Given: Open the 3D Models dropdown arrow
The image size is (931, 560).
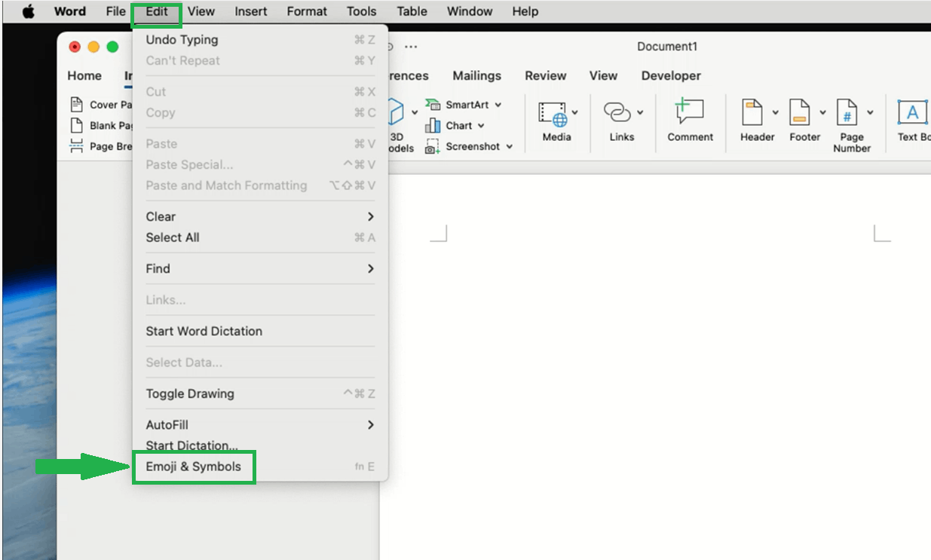Looking at the screenshot, I should click(415, 113).
